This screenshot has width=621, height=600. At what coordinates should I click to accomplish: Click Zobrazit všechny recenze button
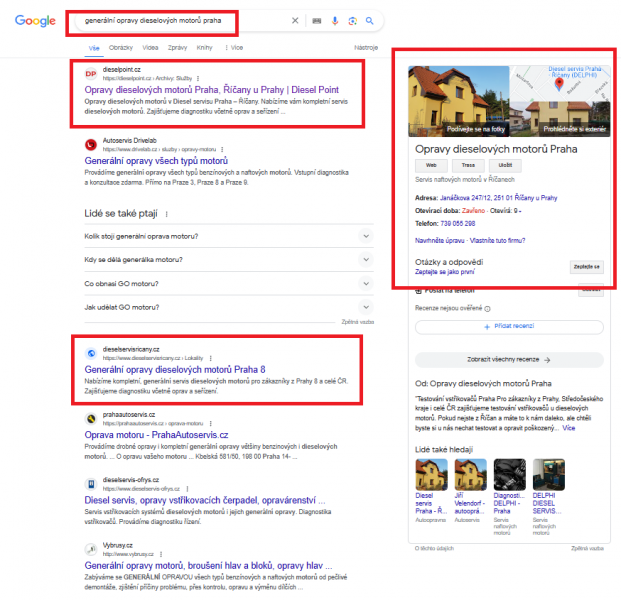click(509, 360)
